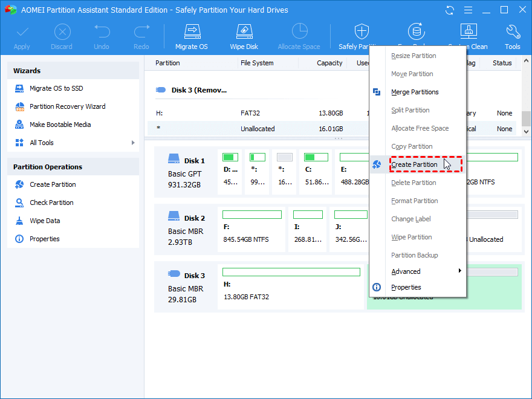Select Disk 1 partition D: block
Screen dimensions: 532x399
click(230, 172)
